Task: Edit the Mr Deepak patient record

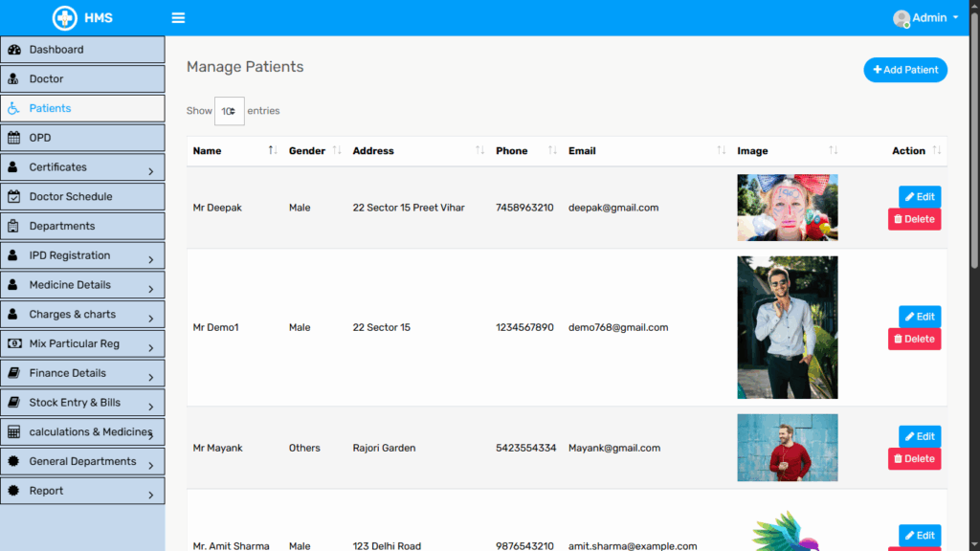Action: click(919, 197)
